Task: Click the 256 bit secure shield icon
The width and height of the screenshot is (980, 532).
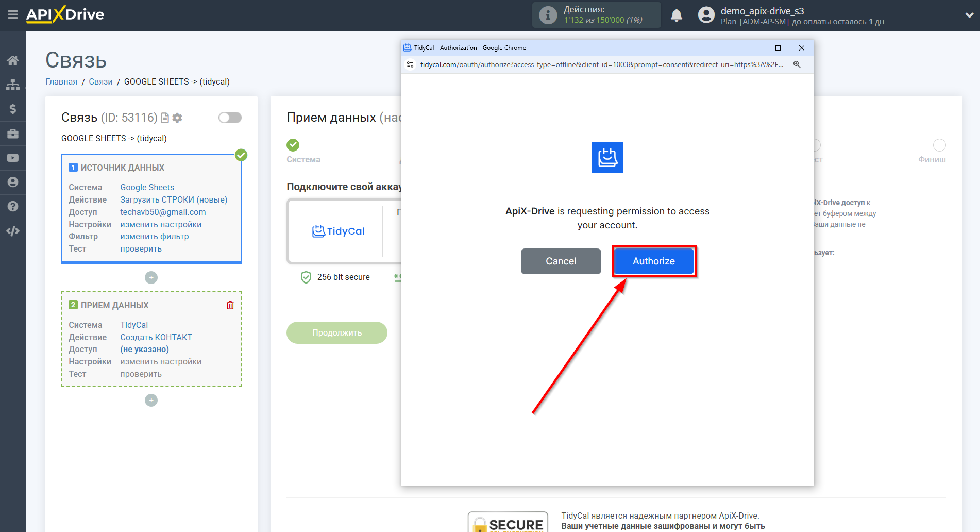Action: pos(306,277)
